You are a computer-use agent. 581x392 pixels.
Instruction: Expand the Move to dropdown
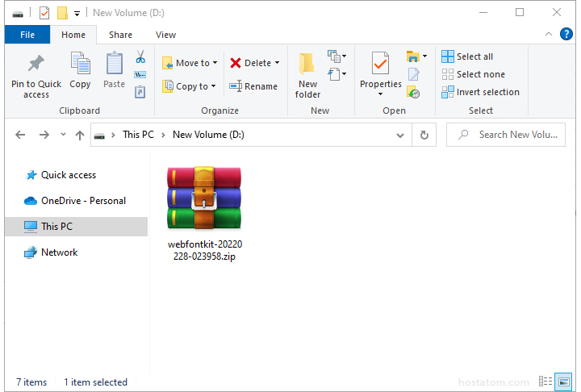click(x=215, y=63)
